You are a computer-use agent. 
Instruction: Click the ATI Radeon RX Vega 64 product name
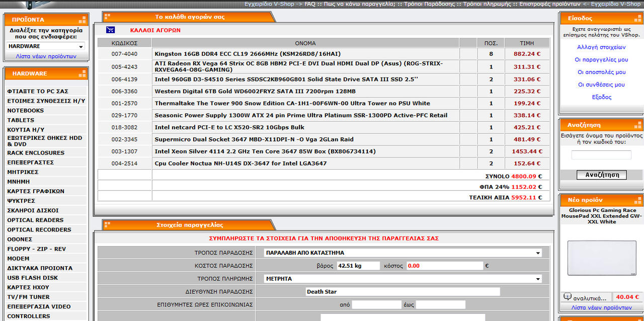[x=299, y=66]
